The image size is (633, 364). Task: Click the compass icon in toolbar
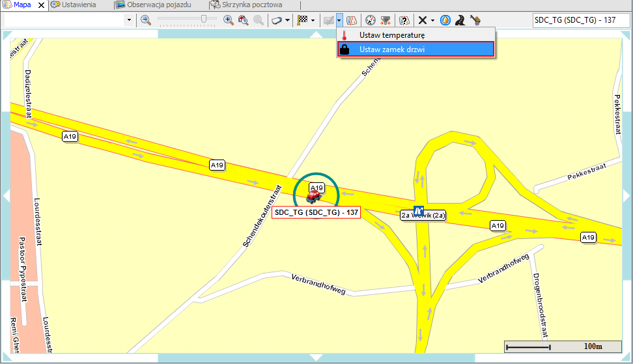[371, 20]
